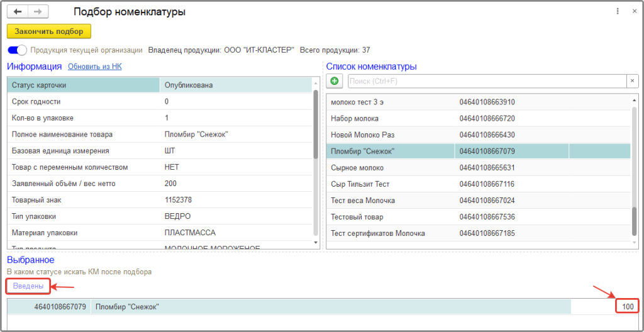Click barcode 04640108663910

tap(487, 102)
